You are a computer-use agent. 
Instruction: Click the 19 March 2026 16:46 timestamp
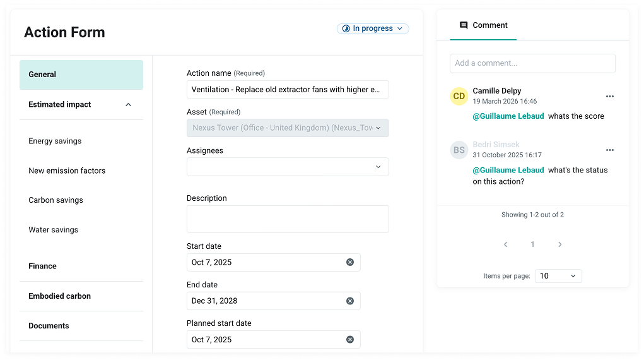(505, 101)
